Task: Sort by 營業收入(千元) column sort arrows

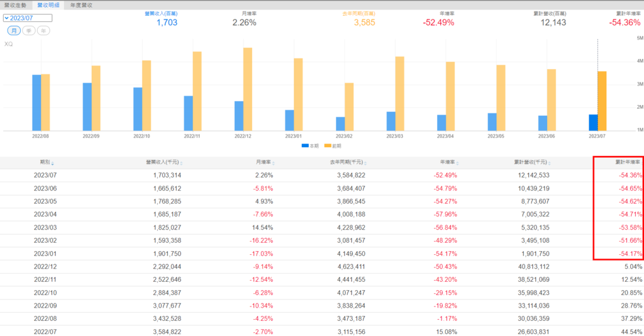Action: point(181,164)
